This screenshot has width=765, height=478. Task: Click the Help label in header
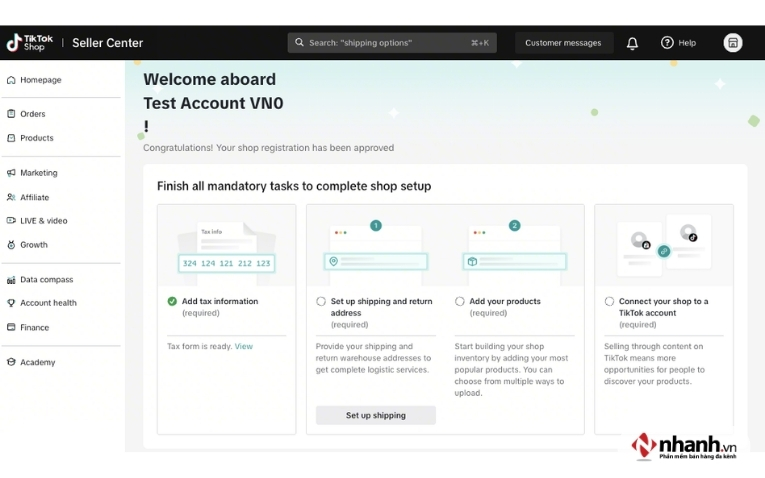pyautogui.click(x=687, y=43)
